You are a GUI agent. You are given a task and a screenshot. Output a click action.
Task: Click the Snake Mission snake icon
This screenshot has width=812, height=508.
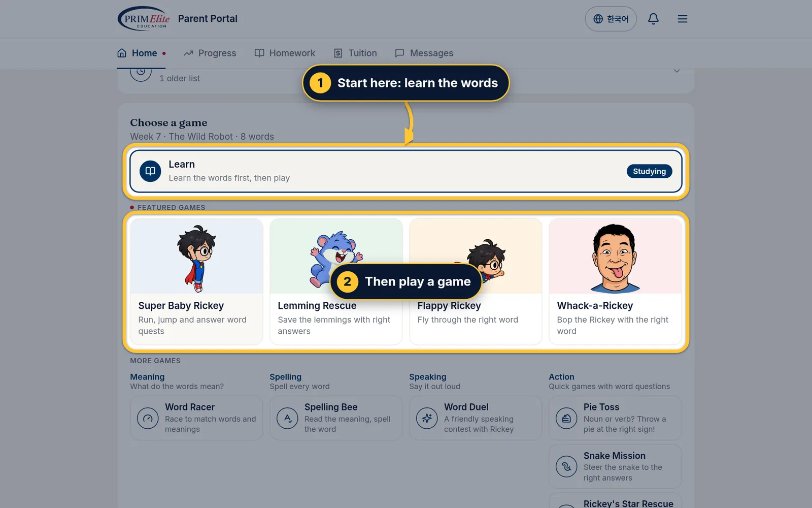(x=566, y=466)
